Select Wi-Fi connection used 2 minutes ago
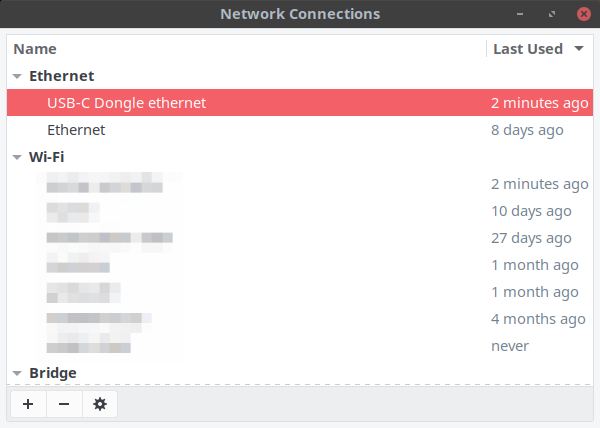Screen dimensions: 600x428 tap(300, 184)
